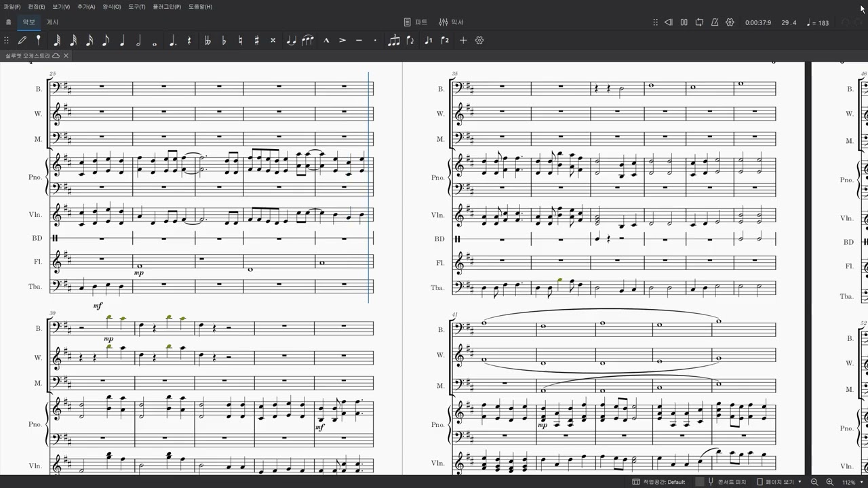Viewport: 868px width, 488px height.
Task: Open the 파트 parts dialog
Action: click(x=416, y=22)
